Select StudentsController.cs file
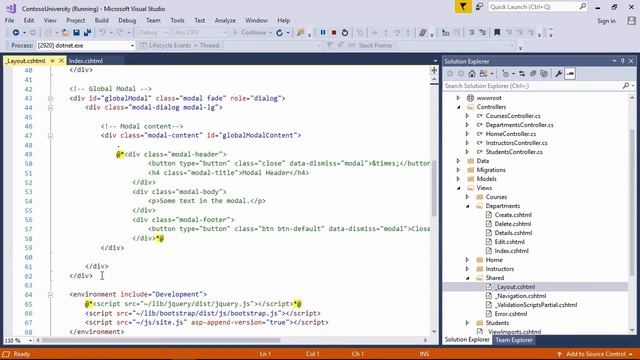The width and height of the screenshot is (640, 360). pyautogui.click(x=514, y=152)
